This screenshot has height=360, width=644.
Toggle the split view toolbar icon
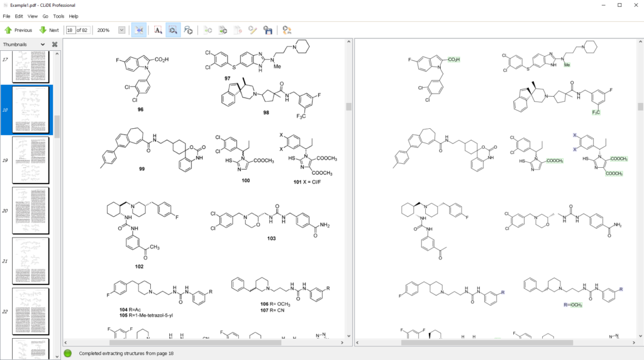[x=139, y=30]
